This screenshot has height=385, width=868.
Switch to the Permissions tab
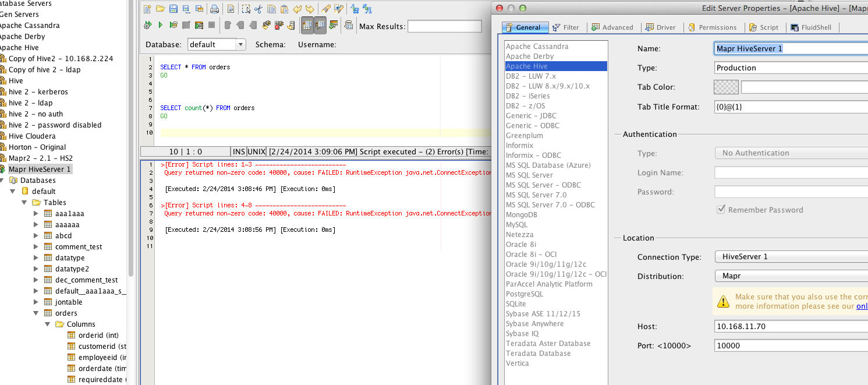click(712, 27)
